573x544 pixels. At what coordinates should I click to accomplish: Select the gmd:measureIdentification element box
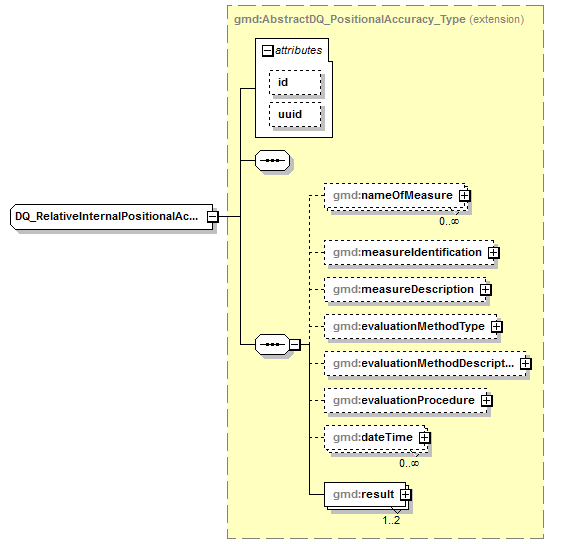tap(409, 253)
